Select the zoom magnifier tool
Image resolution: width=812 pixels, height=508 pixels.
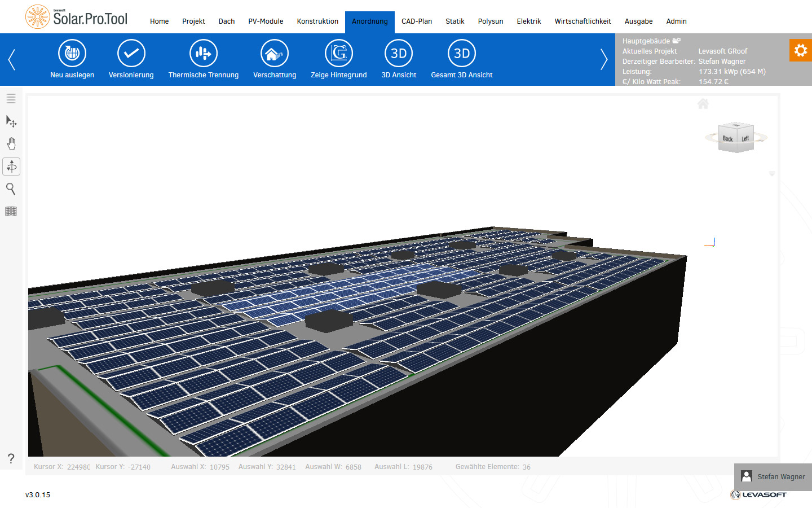11,189
